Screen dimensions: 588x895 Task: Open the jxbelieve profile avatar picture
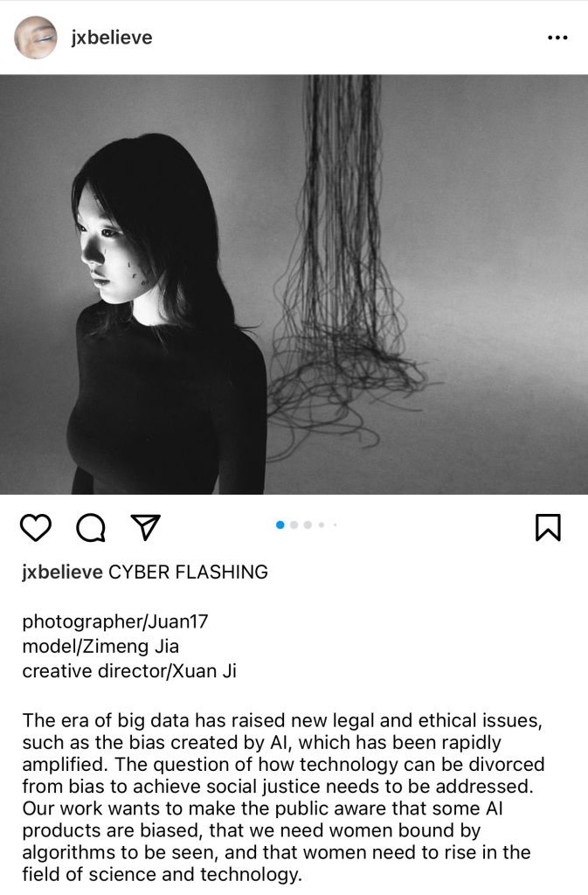pos(35,38)
